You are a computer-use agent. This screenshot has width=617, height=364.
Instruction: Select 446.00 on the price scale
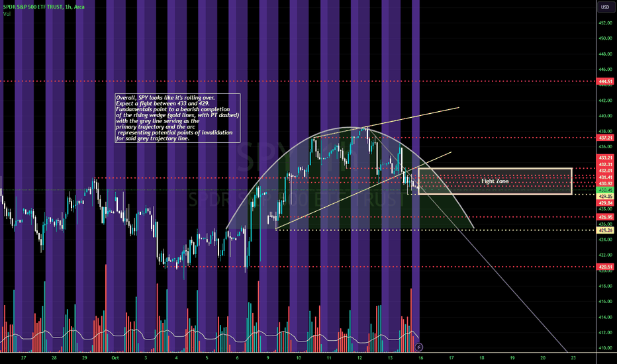606,69
